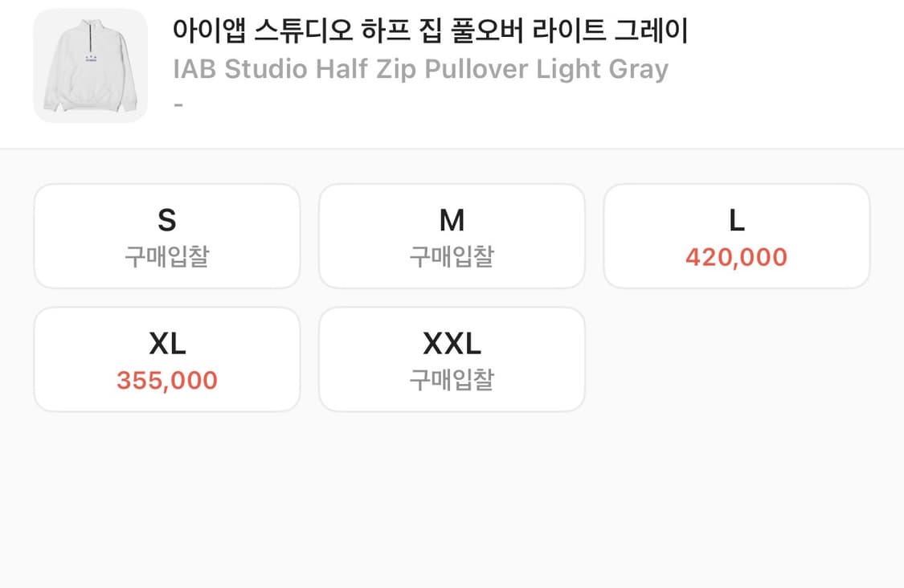The image size is (904, 588).
Task: Click the 'XXL' size letter
Action: [x=452, y=343]
